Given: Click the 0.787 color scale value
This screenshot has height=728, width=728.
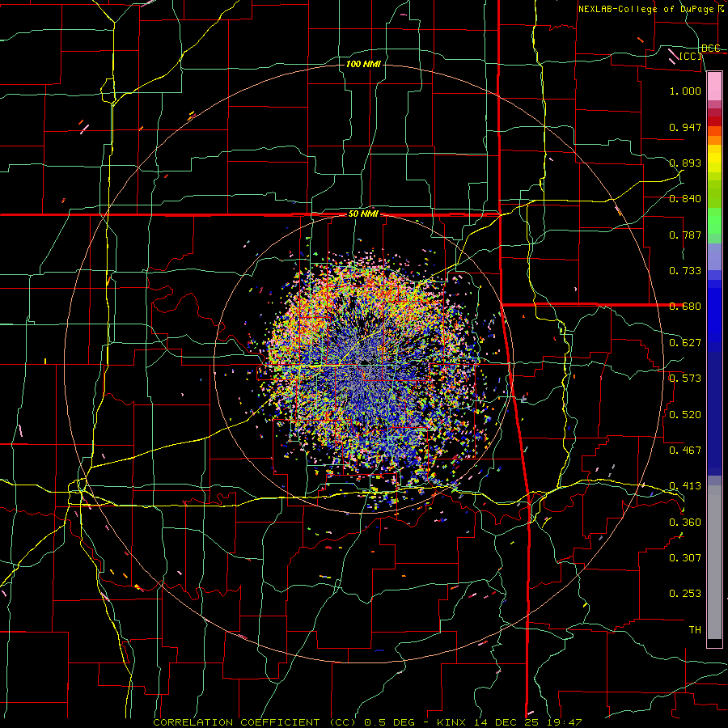Looking at the screenshot, I should coord(685,235).
